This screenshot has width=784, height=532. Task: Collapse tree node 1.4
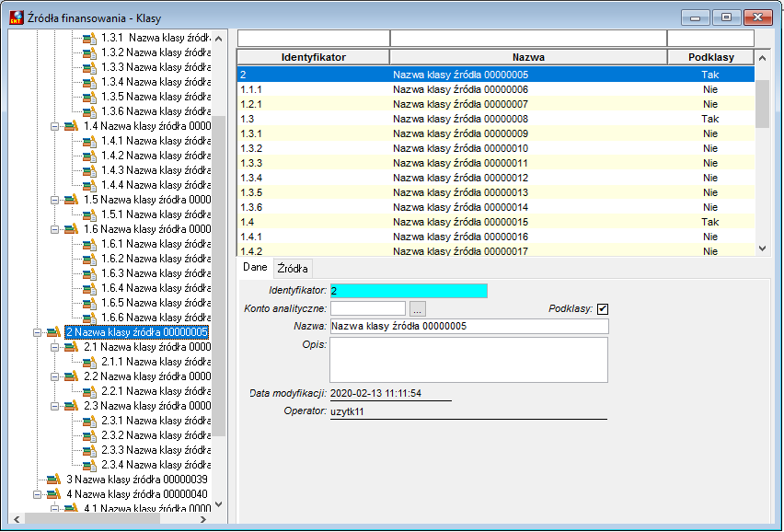54,126
